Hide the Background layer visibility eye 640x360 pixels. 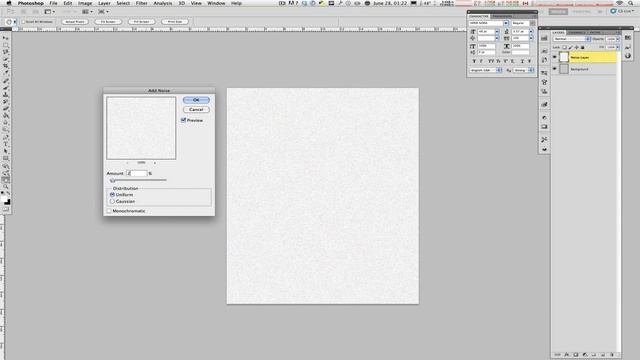(554, 69)
